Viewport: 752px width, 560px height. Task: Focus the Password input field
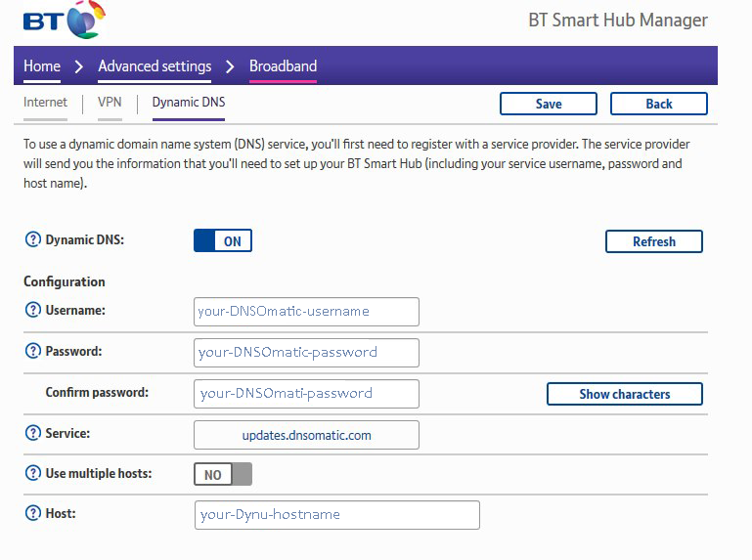(306, 353)
